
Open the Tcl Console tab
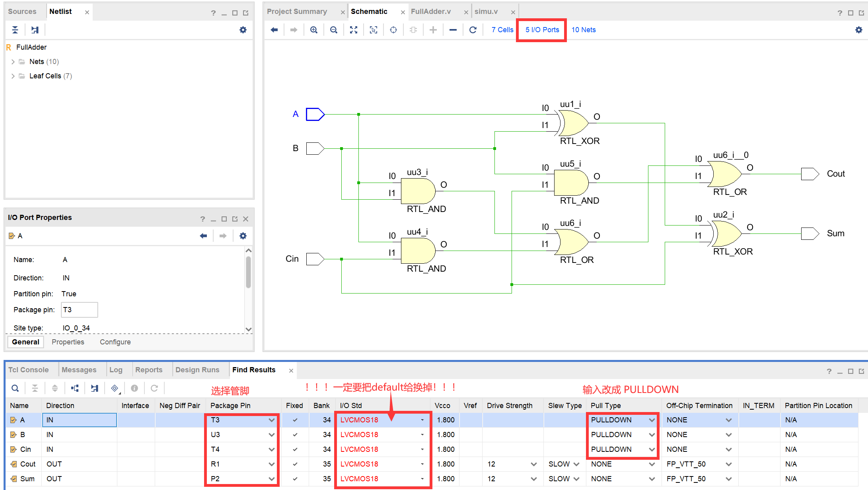click(29, 370)
